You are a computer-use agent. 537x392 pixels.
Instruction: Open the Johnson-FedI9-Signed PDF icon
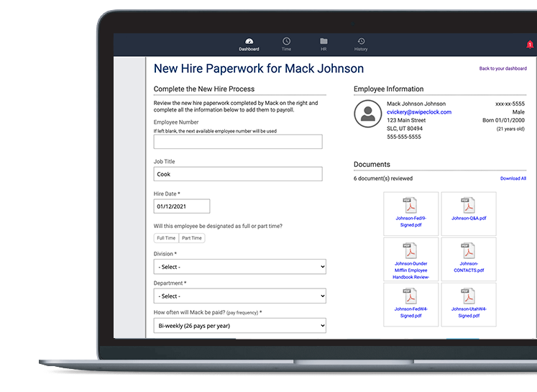(410, 205)
